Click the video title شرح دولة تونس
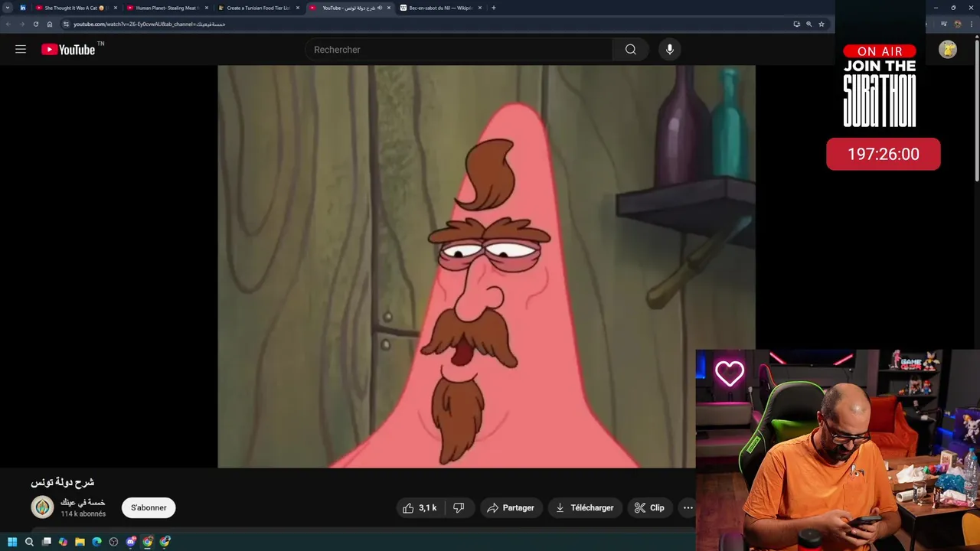The height and width of the screenshot is (551, 980). point(62,482)
